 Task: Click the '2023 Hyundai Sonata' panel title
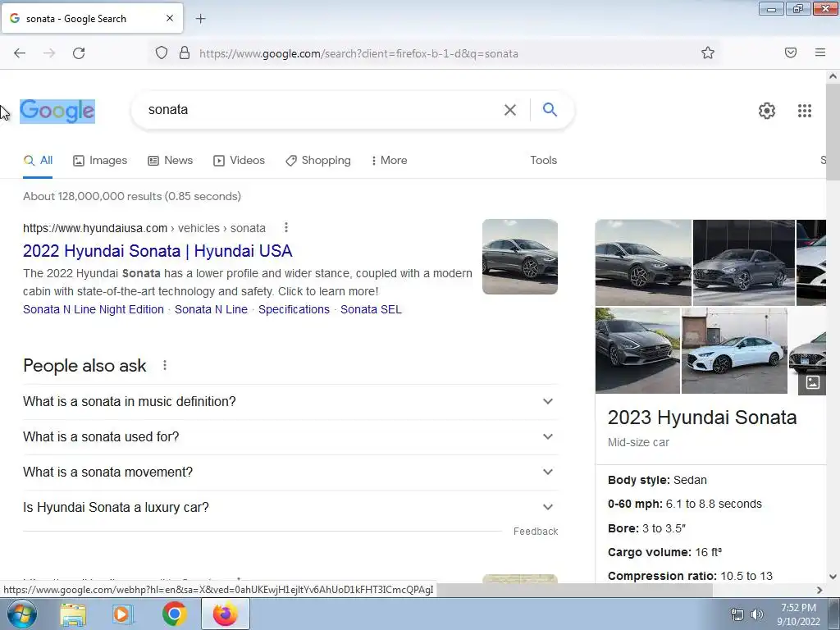point(702,418)
